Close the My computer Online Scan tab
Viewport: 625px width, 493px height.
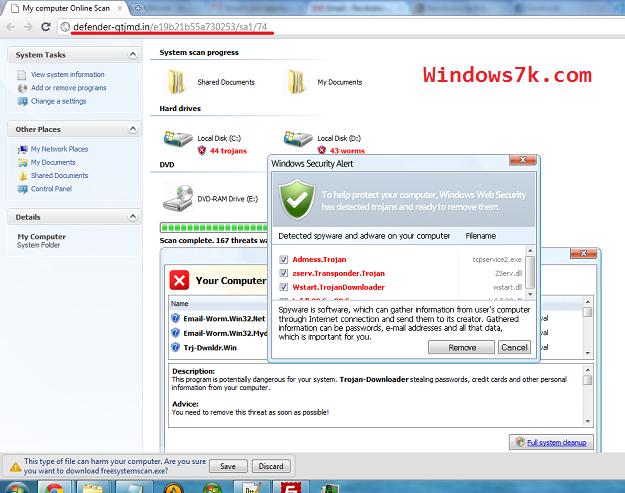(x=120, y=8)
